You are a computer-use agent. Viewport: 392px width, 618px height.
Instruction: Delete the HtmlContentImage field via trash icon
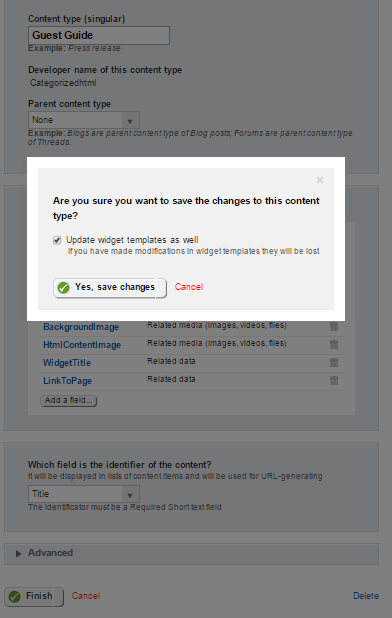coord(334,344)
